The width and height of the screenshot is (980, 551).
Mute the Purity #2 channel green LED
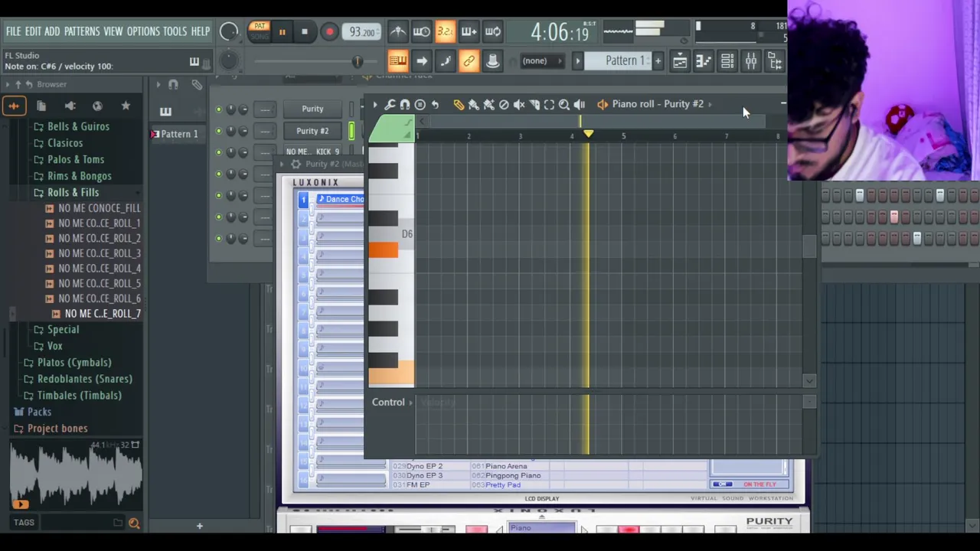click(218, 131)
